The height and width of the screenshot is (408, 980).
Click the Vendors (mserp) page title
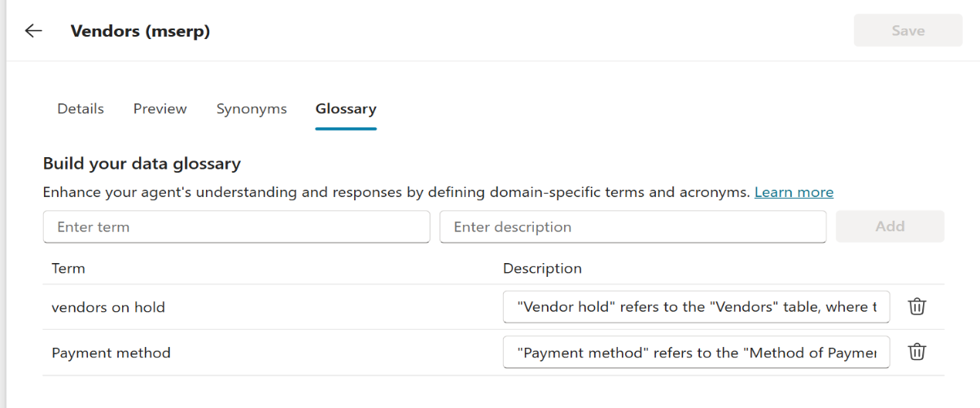pos(140,31)
